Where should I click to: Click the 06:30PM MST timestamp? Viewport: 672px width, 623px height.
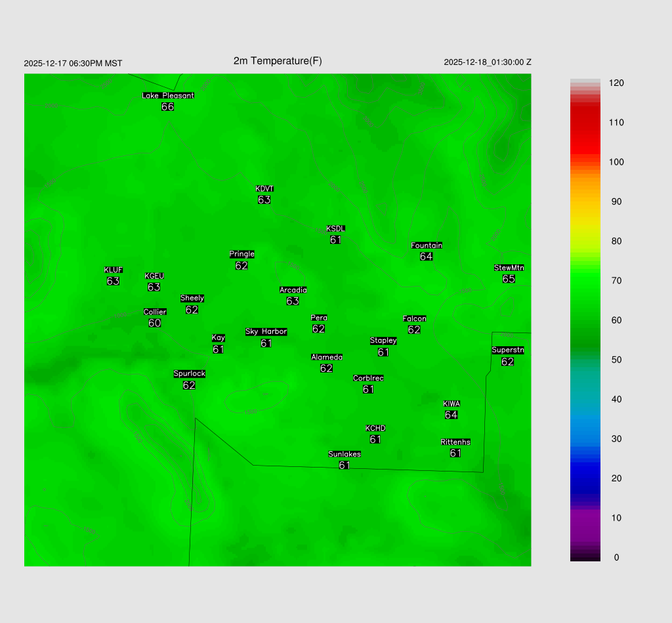(73, 64)
